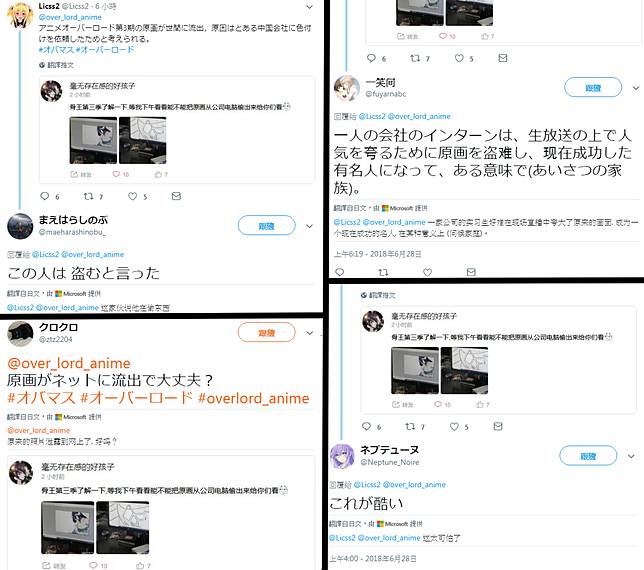Open the options chevron on Licss2's tweet
644x570 pixels.
pyautogui.click(x=310, y=7)
